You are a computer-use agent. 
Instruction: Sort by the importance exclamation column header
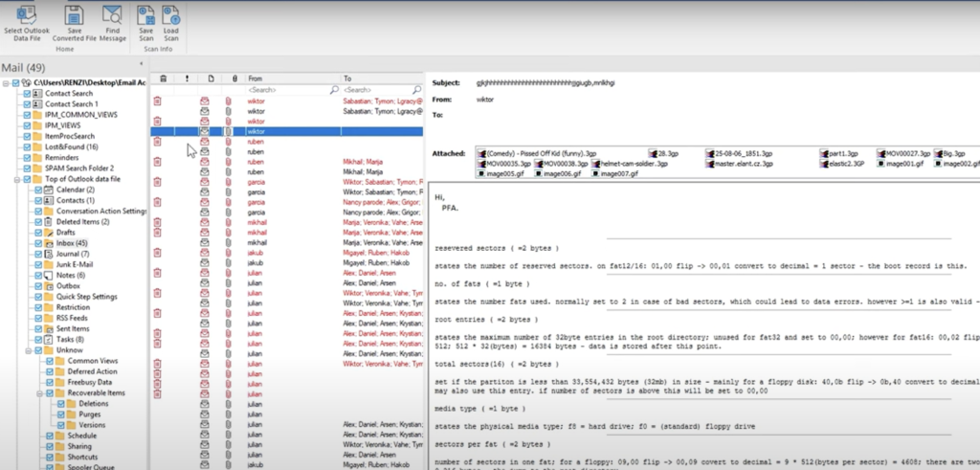(x=188, y=78)
